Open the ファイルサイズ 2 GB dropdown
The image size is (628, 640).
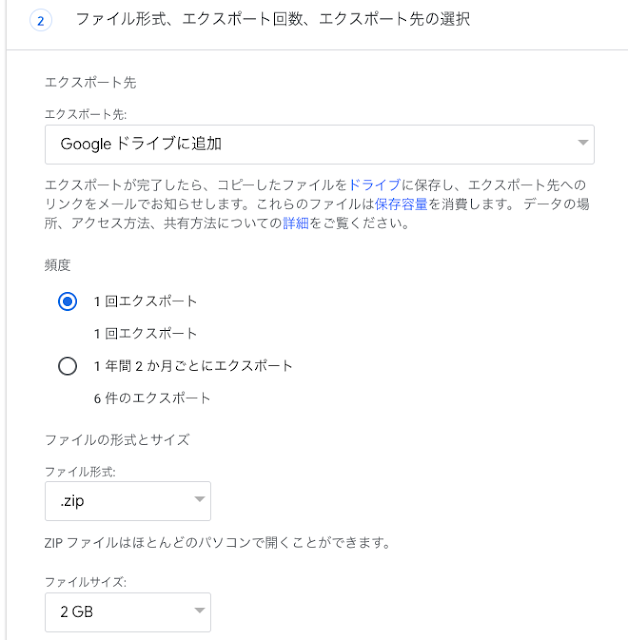(x=127, y=610)
